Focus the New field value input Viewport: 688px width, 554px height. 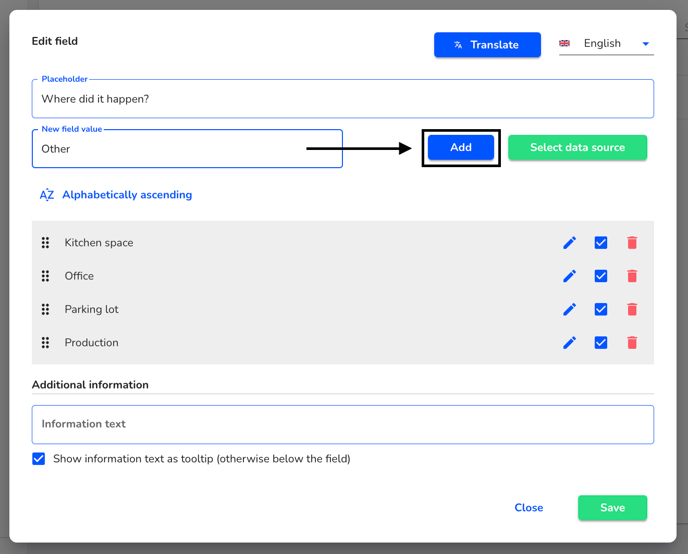pyautogui.click(x=187, y=149)
